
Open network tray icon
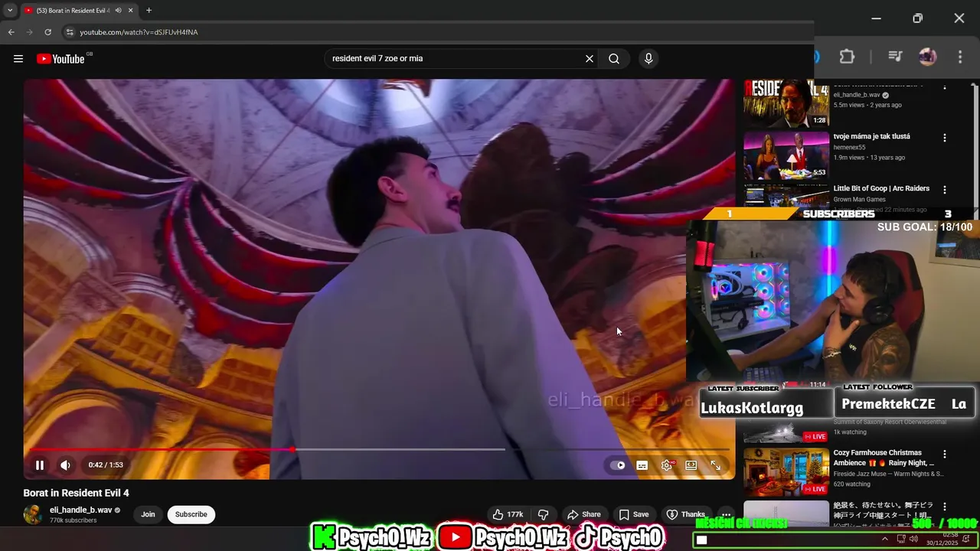tap(901, 540)
